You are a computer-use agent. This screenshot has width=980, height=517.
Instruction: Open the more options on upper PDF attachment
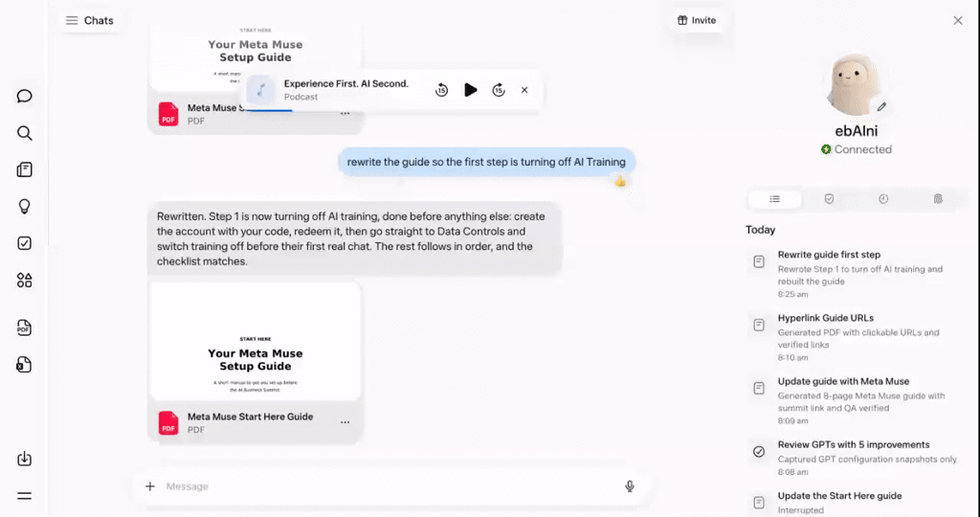[345, 114]
